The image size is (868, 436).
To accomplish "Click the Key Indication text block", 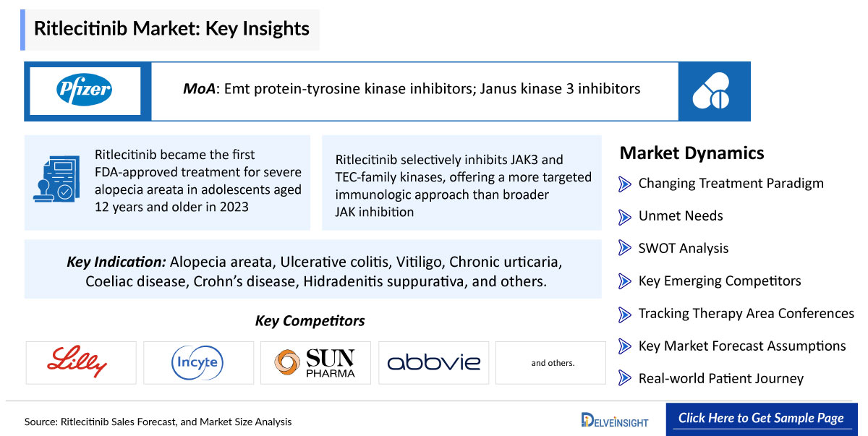I will coord(315,271).
